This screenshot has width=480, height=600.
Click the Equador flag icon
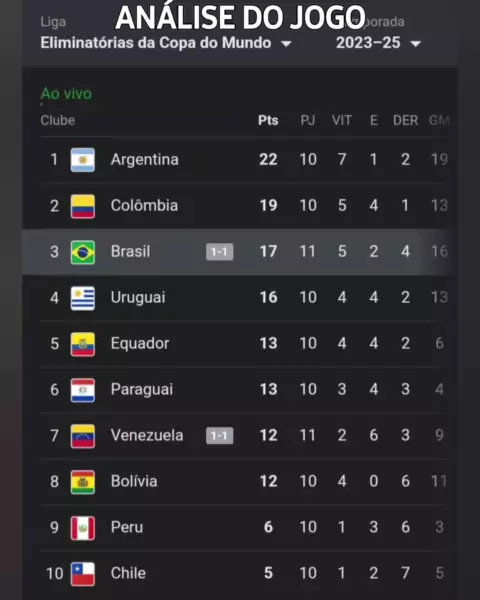coord(83,344)
